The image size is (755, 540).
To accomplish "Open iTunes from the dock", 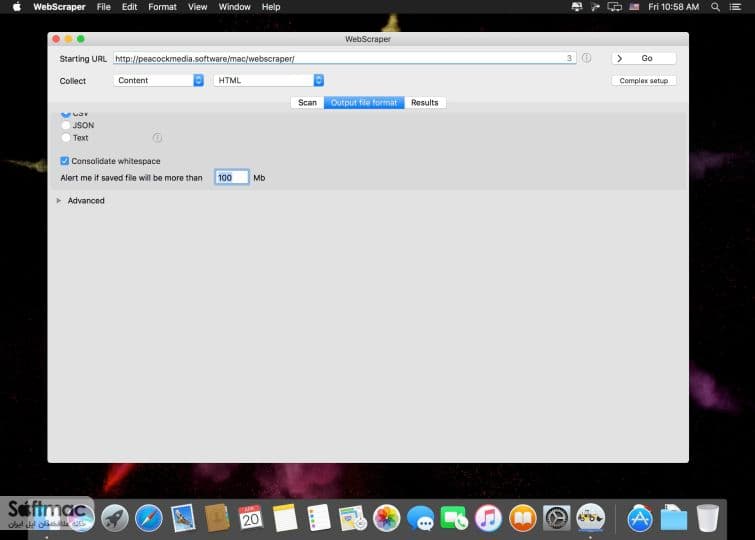I will [x=488, y=519].
